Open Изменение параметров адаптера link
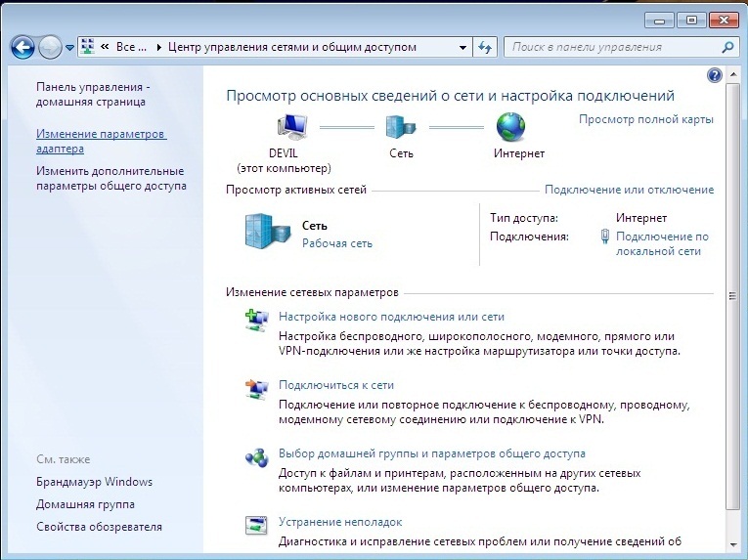 click(x=101, y=141)
